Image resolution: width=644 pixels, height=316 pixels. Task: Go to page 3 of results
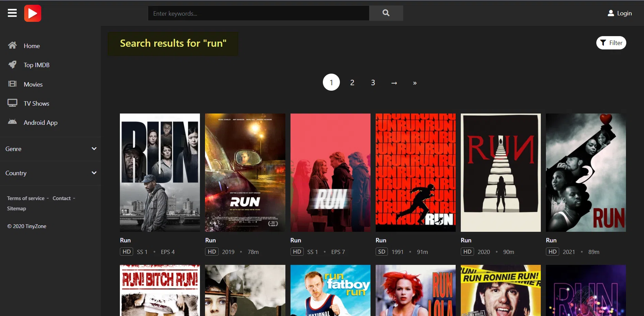tap(373, 82)
